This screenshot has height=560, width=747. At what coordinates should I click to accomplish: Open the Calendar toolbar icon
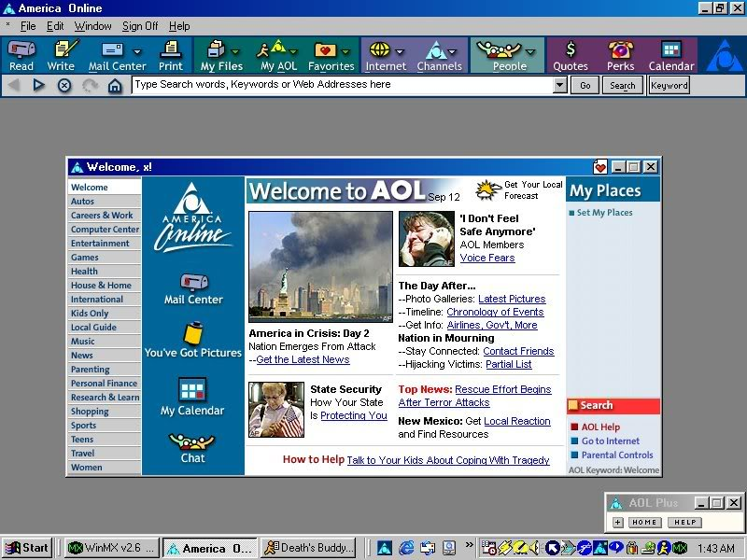point(671,56)
